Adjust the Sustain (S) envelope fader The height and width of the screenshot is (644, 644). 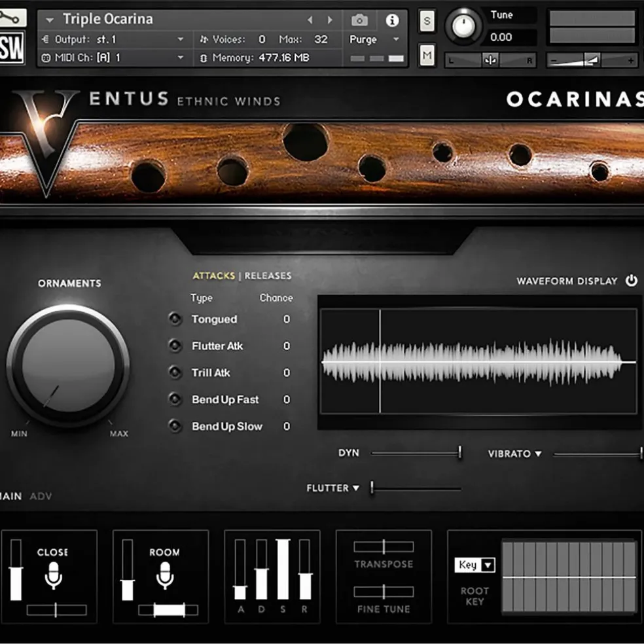click(283, 569)
